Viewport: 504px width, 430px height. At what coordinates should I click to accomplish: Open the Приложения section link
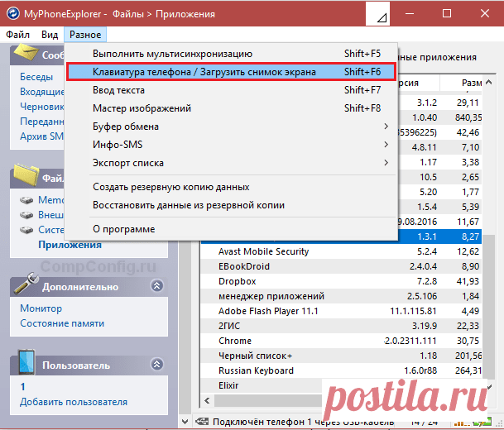click(x=70, y=245)
